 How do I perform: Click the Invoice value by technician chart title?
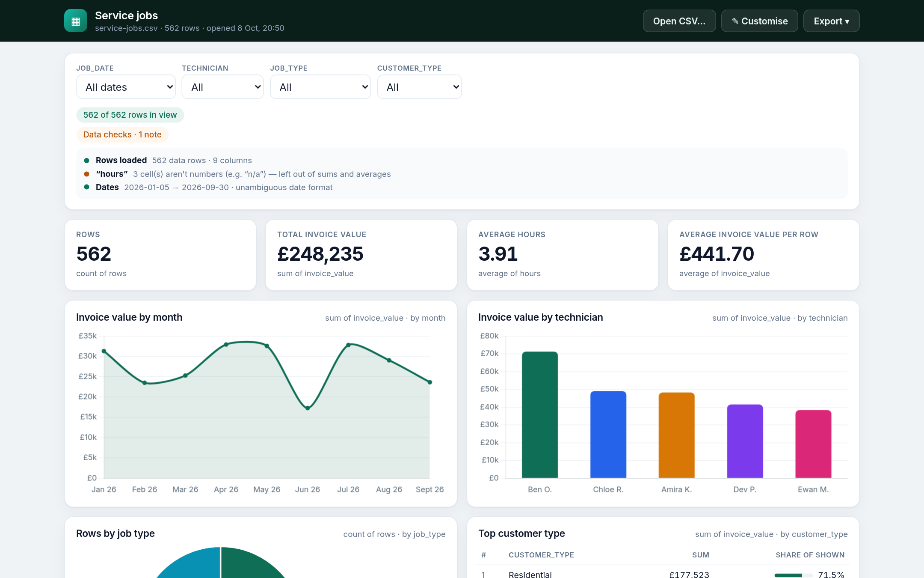[540, 317]
